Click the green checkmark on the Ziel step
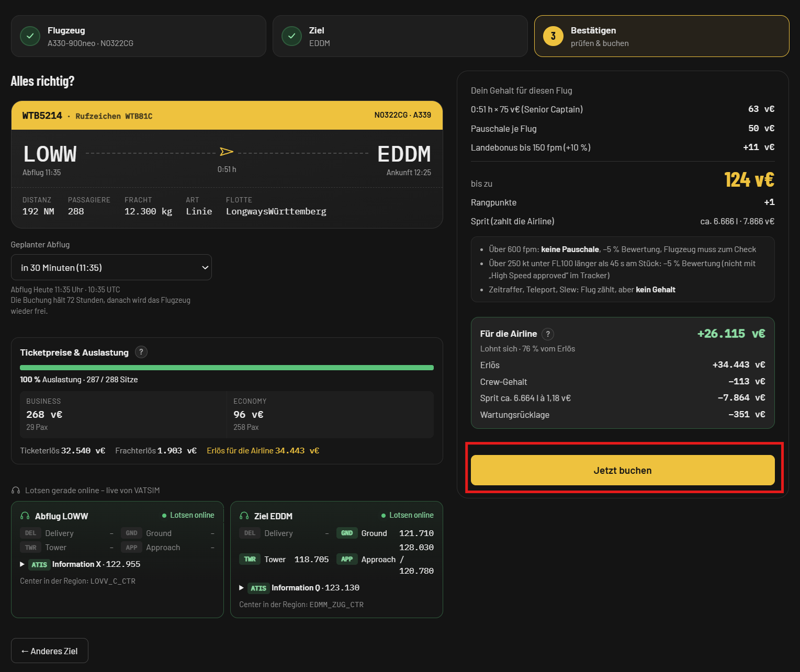 pyautogui.click(x=291, y=36)
